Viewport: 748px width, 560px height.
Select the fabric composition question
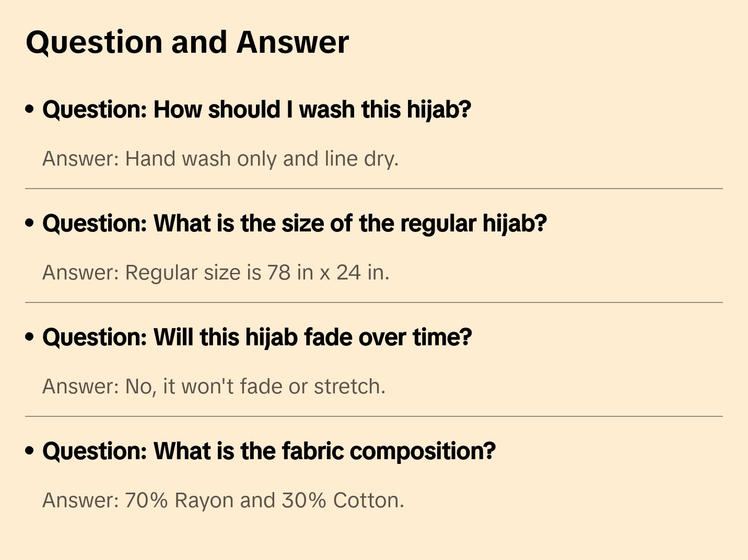click(268, 451)
